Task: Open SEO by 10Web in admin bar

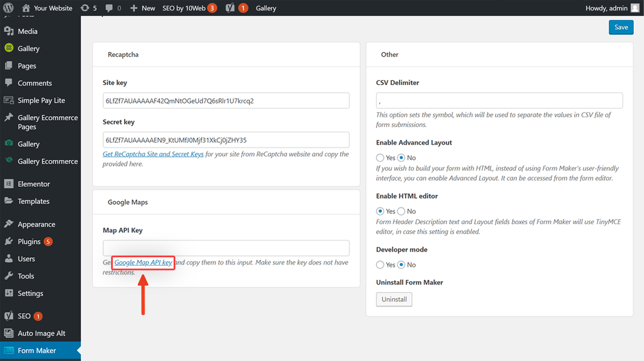Action: click(190, 8)
